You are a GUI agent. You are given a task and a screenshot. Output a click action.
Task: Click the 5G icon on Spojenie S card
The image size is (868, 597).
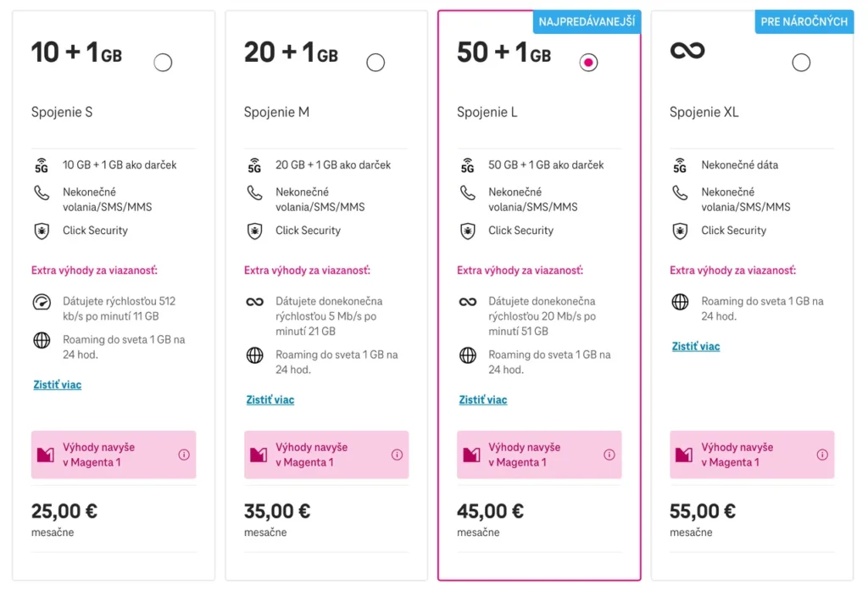point(41,165)
